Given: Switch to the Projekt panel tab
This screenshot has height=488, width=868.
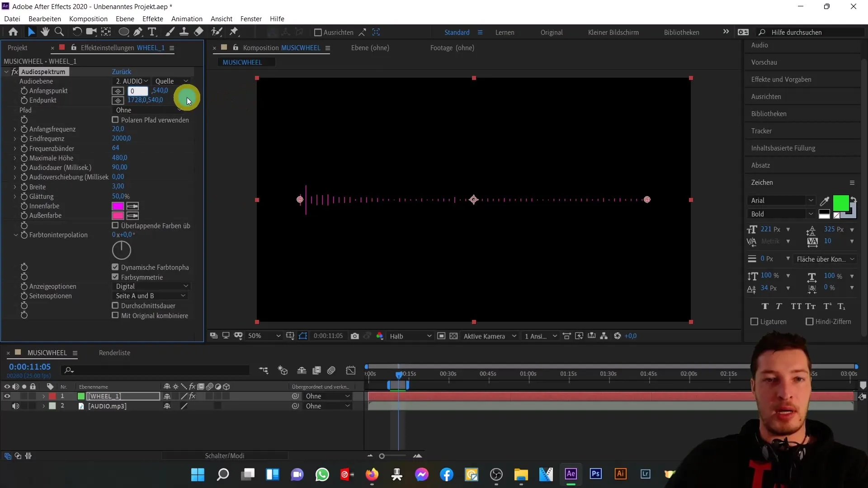Looking at the screenshot, I should (x=18, y=48).
